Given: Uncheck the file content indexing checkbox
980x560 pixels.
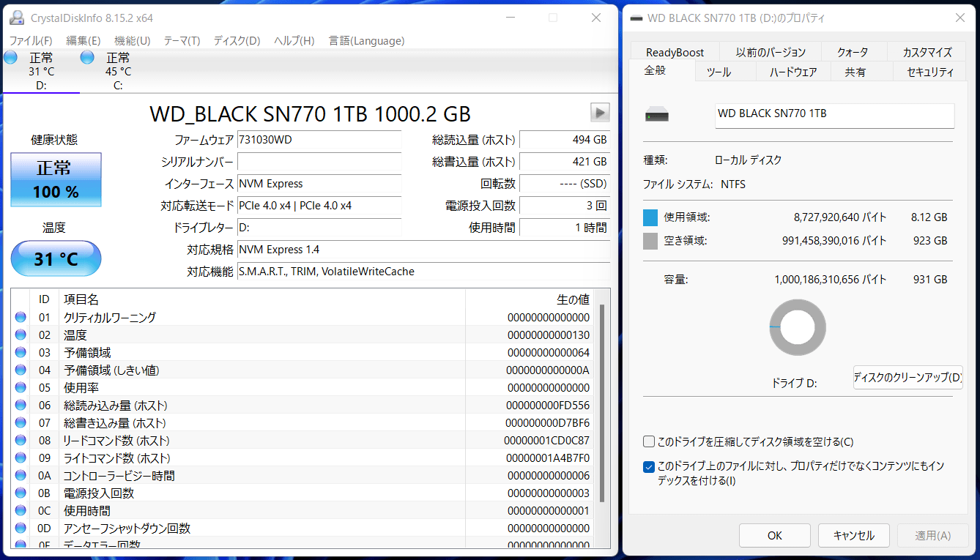Looking at the screenshot, I should (649, 466).
